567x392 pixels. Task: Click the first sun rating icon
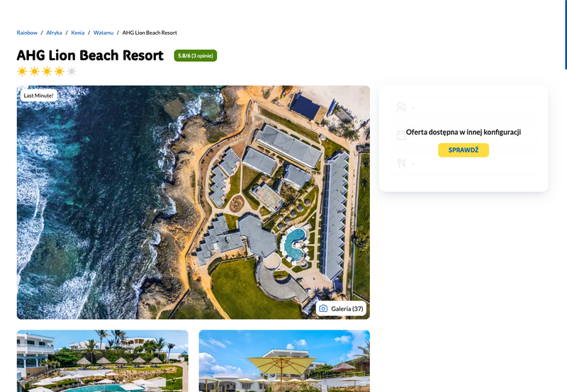tap(22, 71)
